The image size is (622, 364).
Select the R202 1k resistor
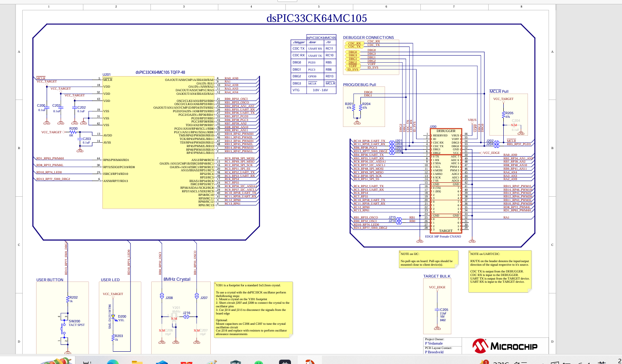point(68,299)
